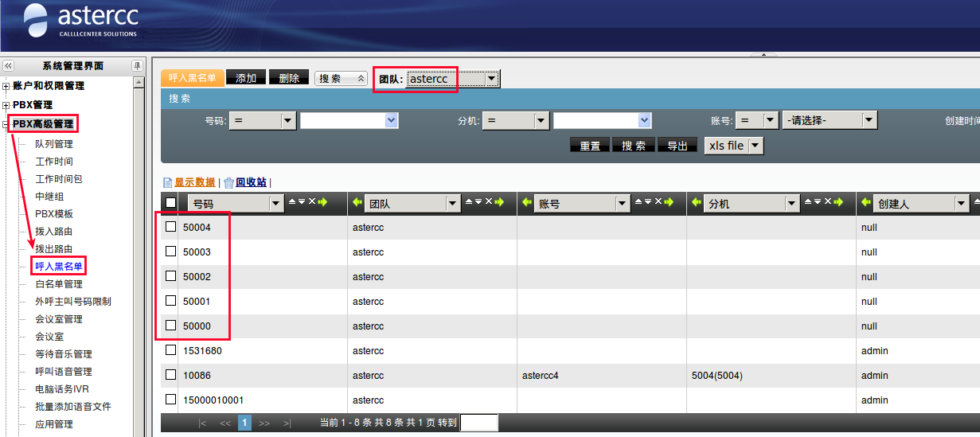Click the sidebar scrollbar up arrow
980x437 pixels.
point(139,82)
